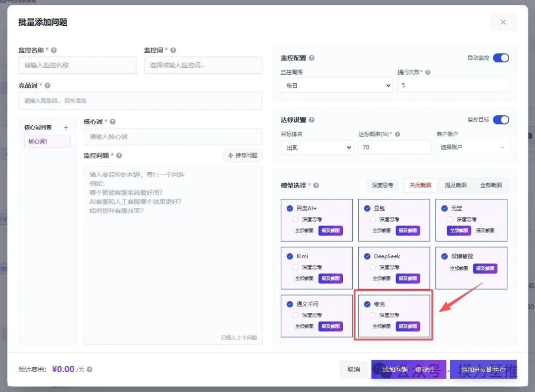Uncheck the 百度AI+ model checkbox

tap(290, 208)
